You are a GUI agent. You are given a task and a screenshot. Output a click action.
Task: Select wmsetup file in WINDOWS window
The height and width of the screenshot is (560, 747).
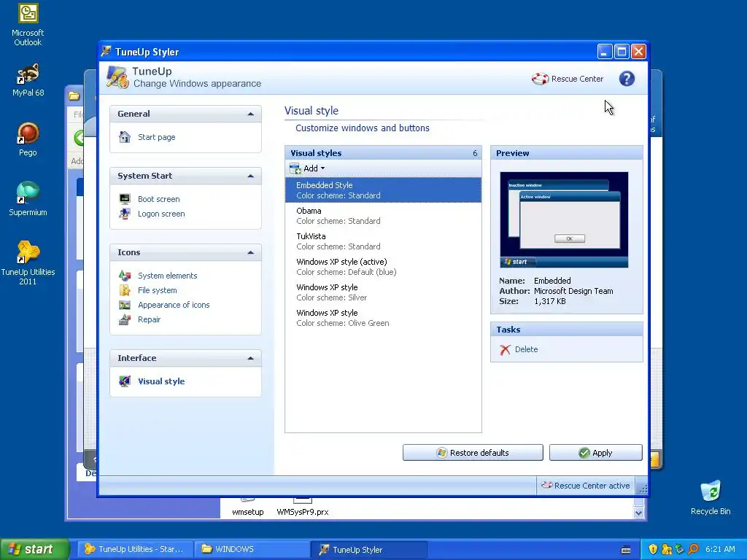click(x=248, y=507)
